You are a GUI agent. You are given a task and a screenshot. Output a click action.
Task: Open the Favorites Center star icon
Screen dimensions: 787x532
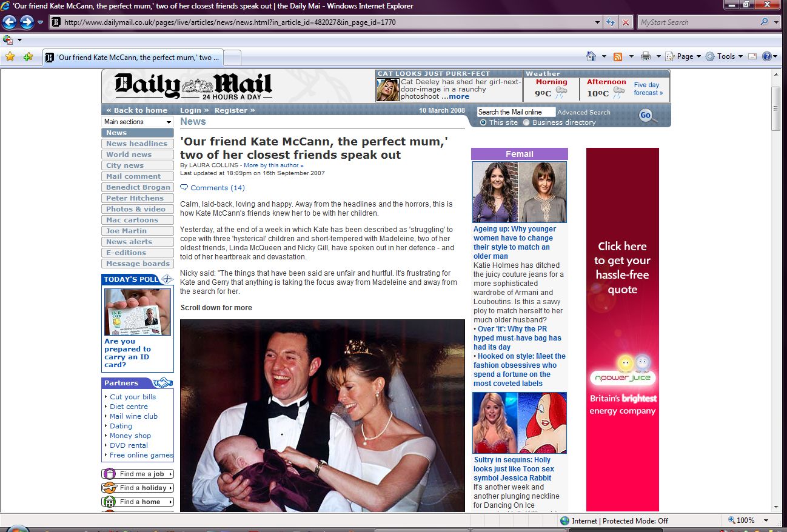point(10,57)
